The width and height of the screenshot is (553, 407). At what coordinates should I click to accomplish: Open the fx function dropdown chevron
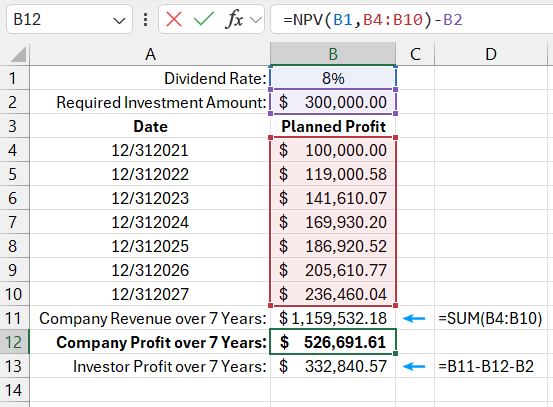(256, 20)
